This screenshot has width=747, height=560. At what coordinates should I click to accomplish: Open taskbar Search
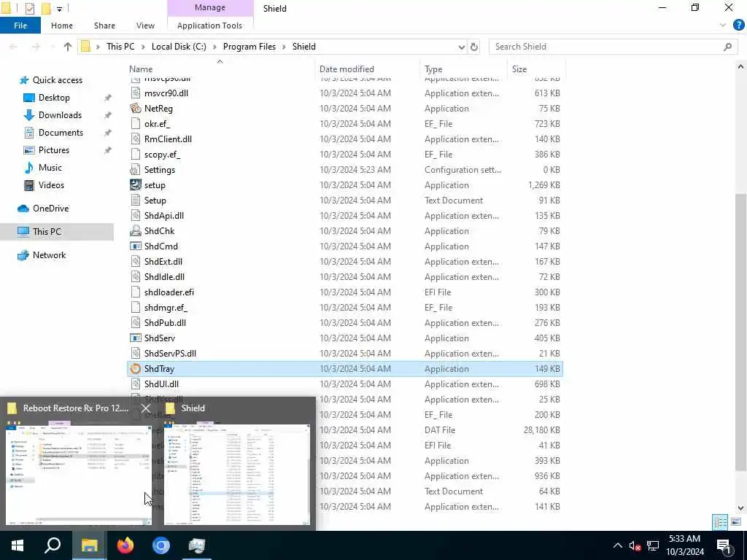pos(53,545)
